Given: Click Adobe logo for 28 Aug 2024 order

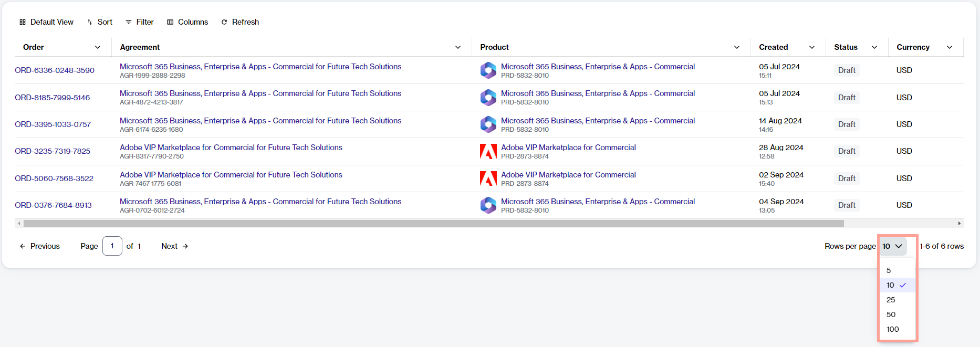Looking at the screenshot, I should [x=488, y=152].
